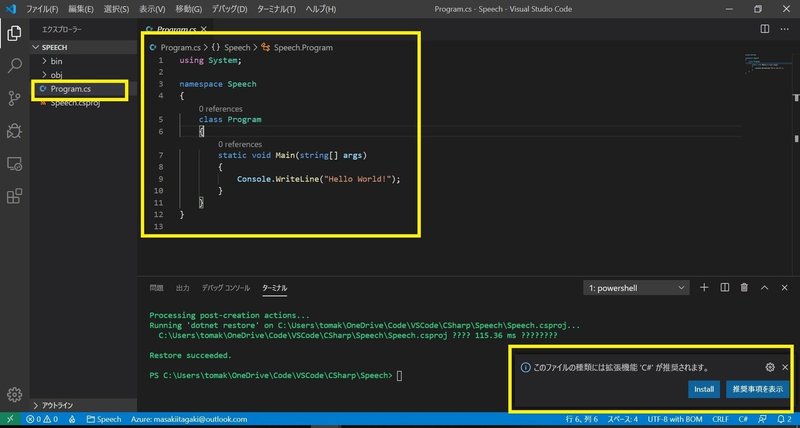Image resolution: width=800 pixels, height=428 pixels.
Task: Open the powershell terminal selector dropdown
Action: click(x=636, y=288)
